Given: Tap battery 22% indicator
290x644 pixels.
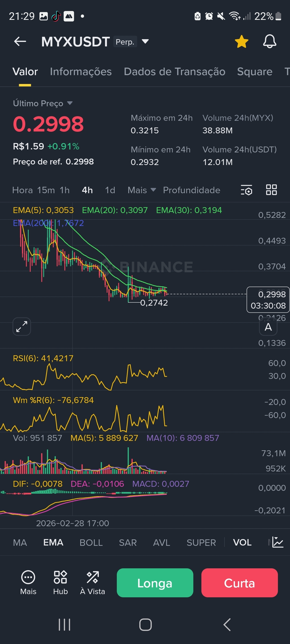Looking at the screenshot, I should point(268,16).
